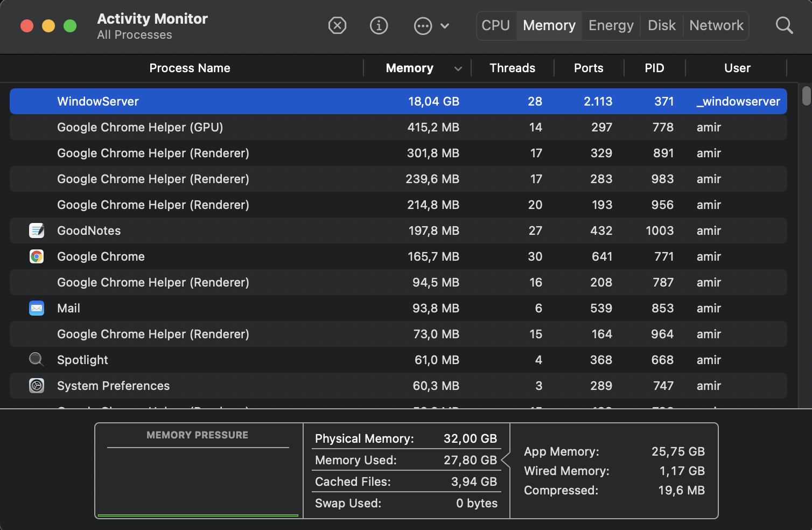Click the stop process X icon
812x530 pixels.
click(337, 25)
